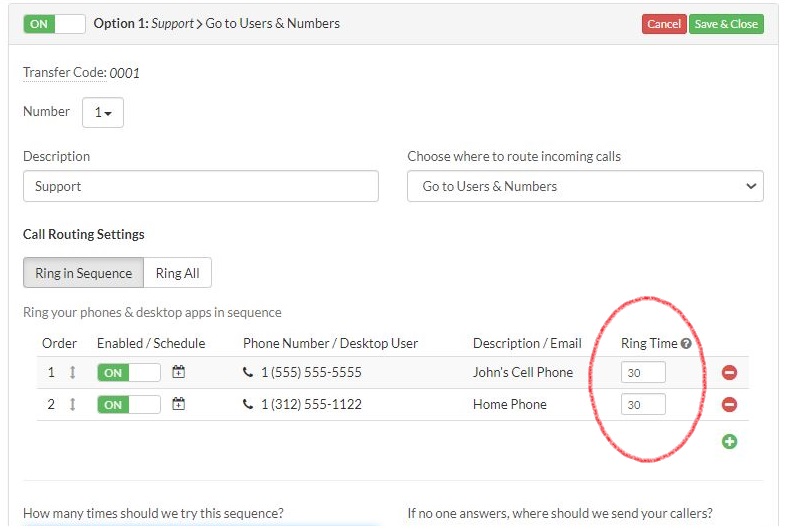The width and height of the screenshot is (790, 529).
Task: Click the red Cancel button
Action: [x=664, y=24]
